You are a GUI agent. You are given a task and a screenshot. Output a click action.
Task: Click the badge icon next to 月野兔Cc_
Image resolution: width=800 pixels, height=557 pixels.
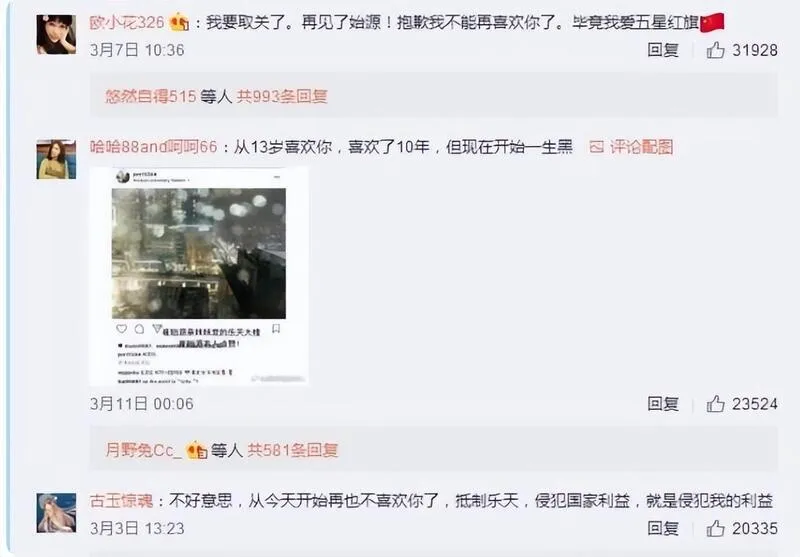click(196, 450)
